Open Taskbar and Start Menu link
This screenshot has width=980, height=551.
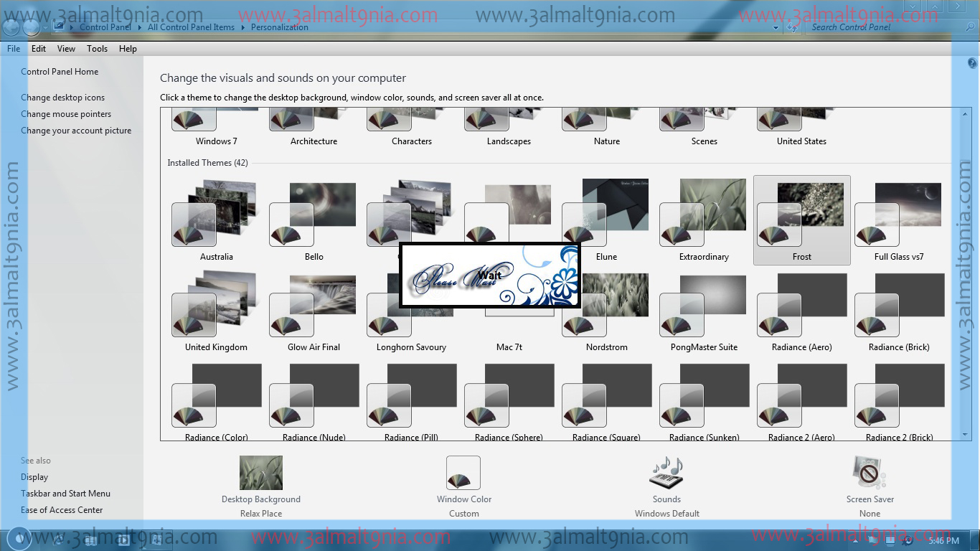(65, 494)
